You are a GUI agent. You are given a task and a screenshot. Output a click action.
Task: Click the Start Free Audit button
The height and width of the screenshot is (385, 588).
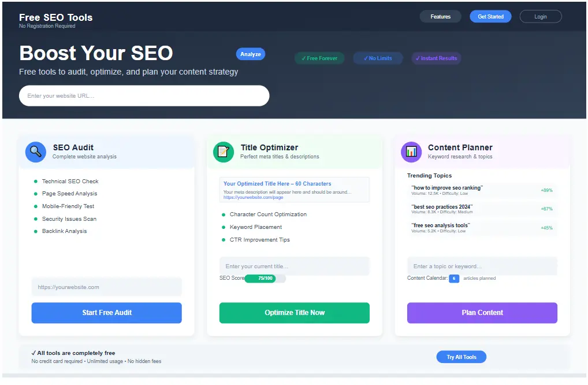click(x=106, y=313)
